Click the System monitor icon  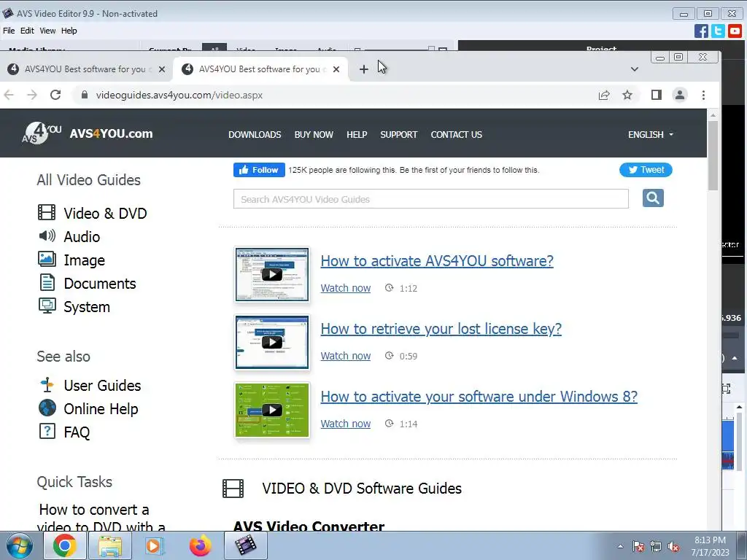(47, 306)
